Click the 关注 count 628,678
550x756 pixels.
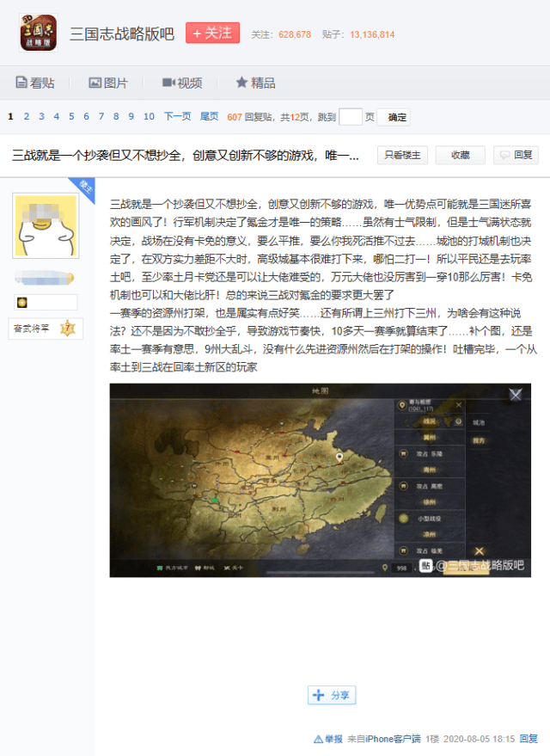(x=294, y=34)
